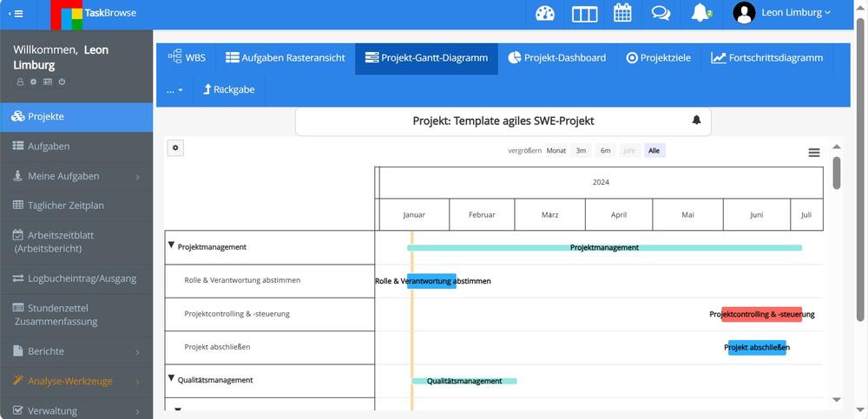Switch to the Projekt-Dashboard tab
Image resolution: width=868 pixels, height=419 pixels.
556,57
